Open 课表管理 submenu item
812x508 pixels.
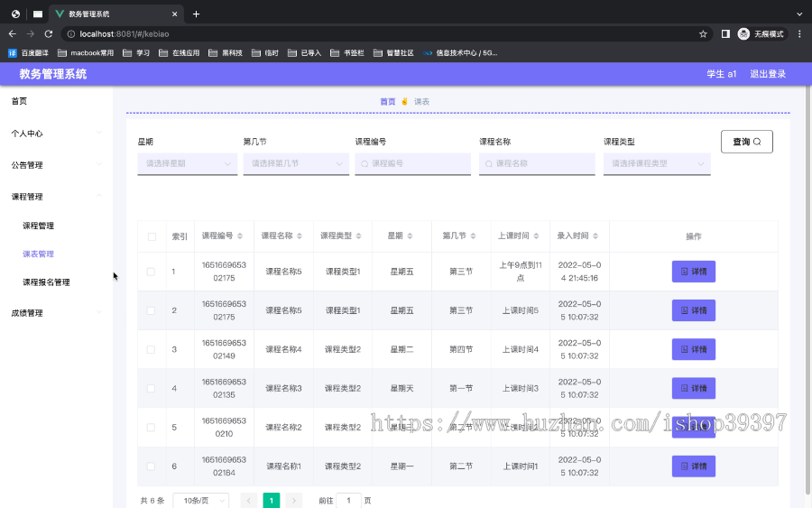(x=38, y=254)
